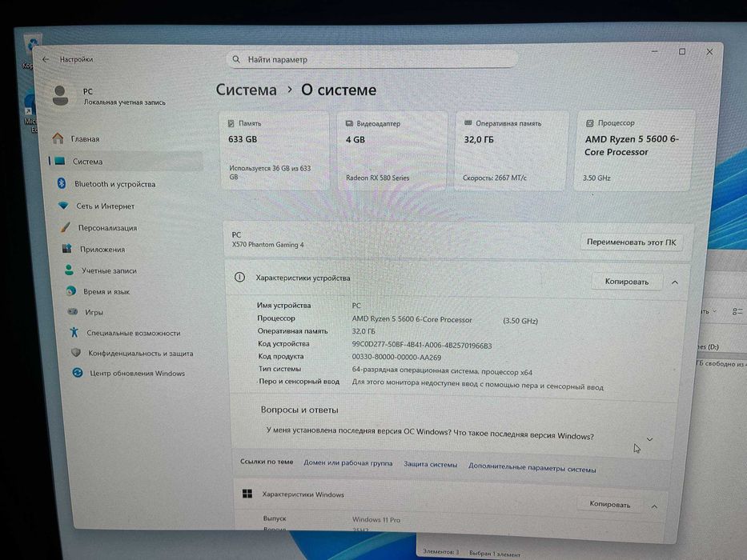747x560 pixels.
Task: Click the Оперативная память 32,0 ГБ card
Action: click(511, 150)
